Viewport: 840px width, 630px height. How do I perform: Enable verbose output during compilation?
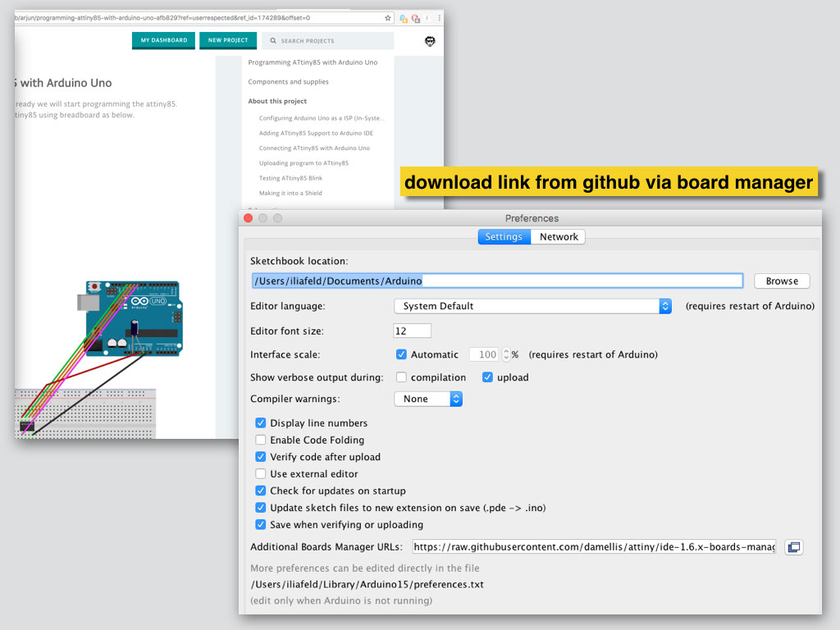point(401,377)
